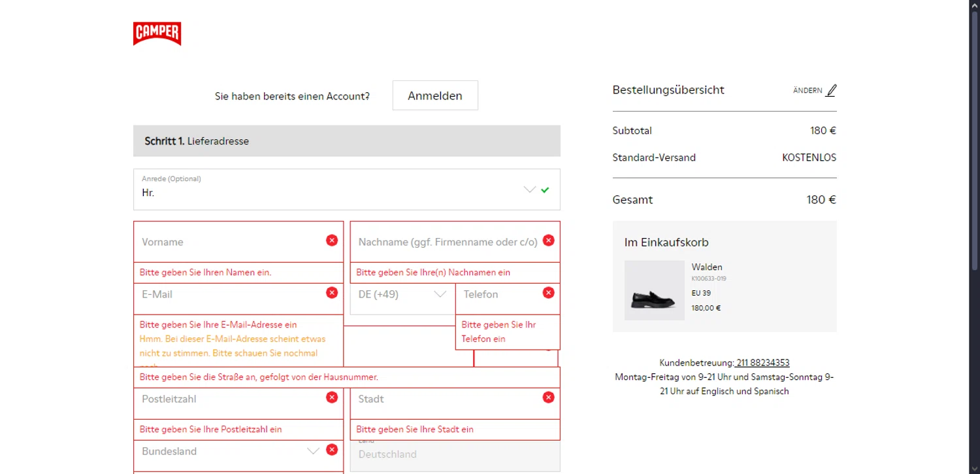980x474 pixels.
Task: Open the Bundesland dropdown
Action: tap(229, 452)
